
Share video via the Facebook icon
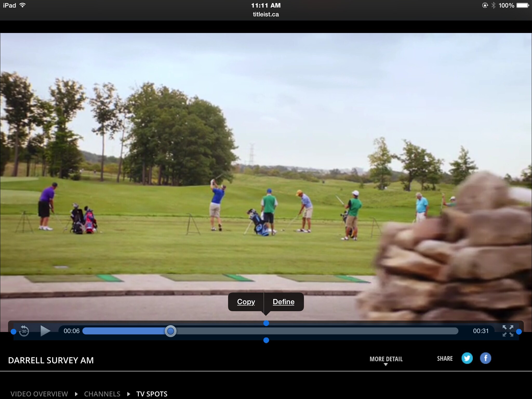click(485, 358)
